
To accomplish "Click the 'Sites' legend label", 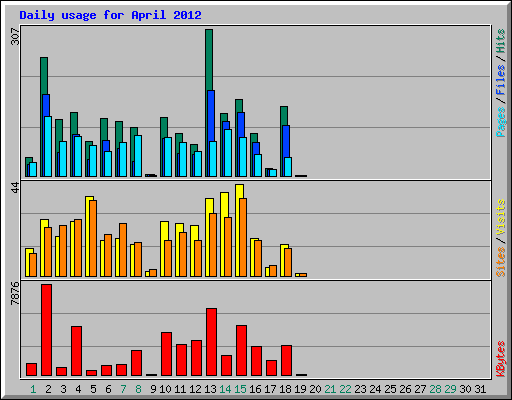I will (x=500, y=262).
